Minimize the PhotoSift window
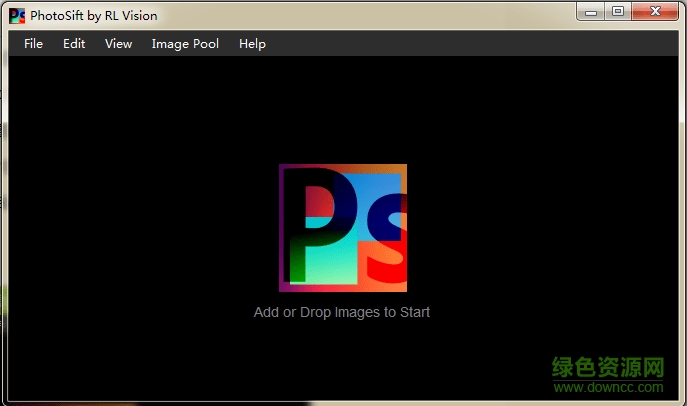The width and height of the screenshot is (687, 406). click(x=592, y=12)
